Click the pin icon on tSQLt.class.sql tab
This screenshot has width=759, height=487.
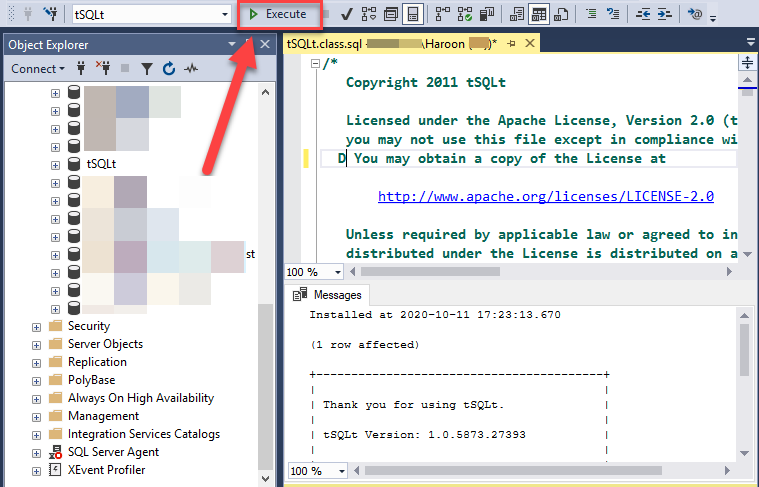click(x=511, y=44)
